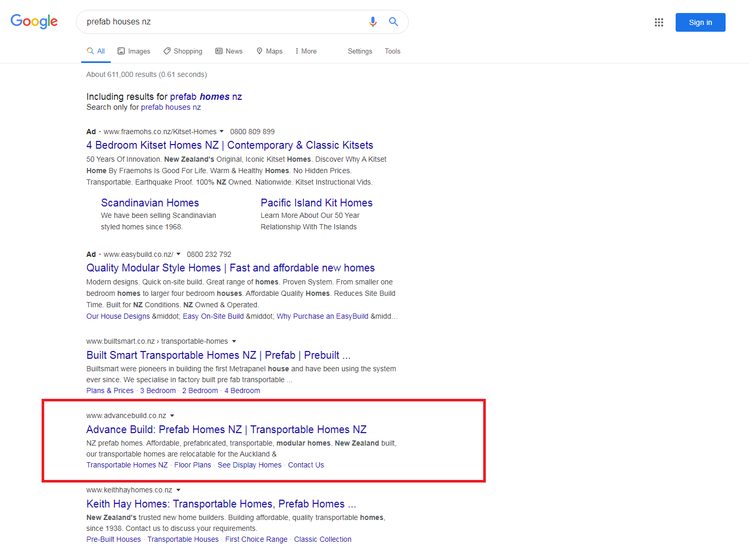
Task: Open Plans & Prices sitelink
Action: click(x=110, y=390)
